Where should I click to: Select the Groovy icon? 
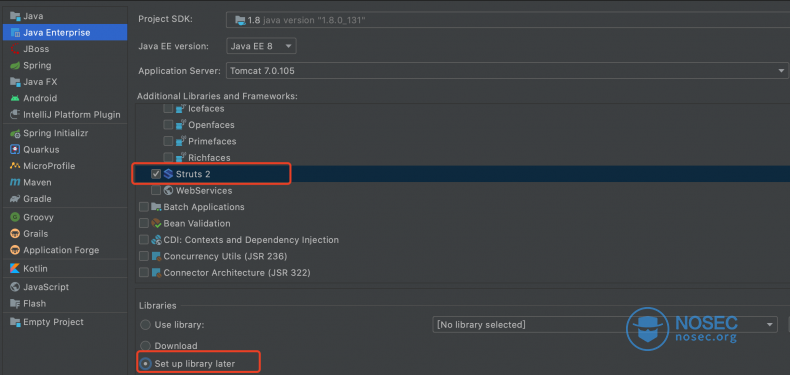(x=15, y=217)
